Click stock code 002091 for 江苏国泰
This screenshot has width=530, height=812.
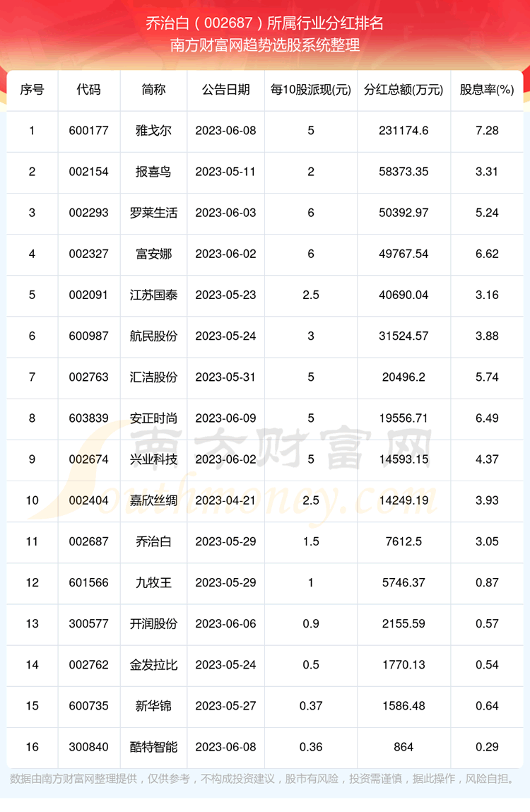tap(89, 295)
